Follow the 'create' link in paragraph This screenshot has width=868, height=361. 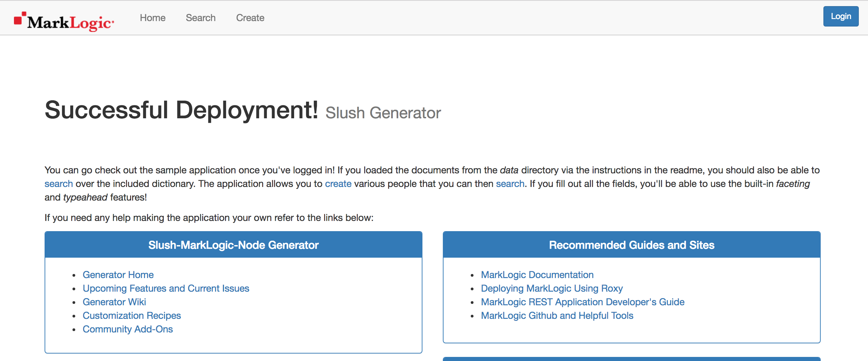pos(338,184)
